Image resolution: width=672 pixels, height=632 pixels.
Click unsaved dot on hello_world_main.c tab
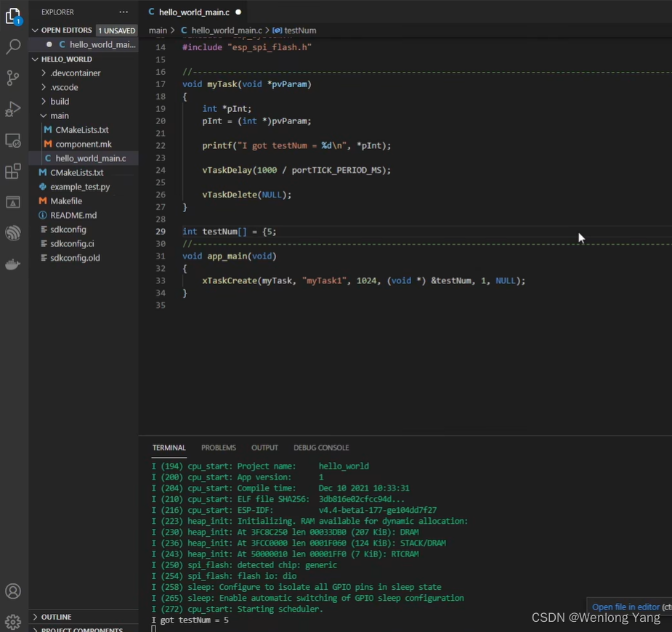click(238, 12)
